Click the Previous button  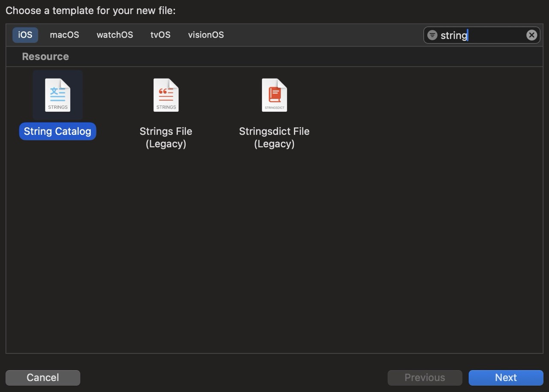[x=425, y=377]
